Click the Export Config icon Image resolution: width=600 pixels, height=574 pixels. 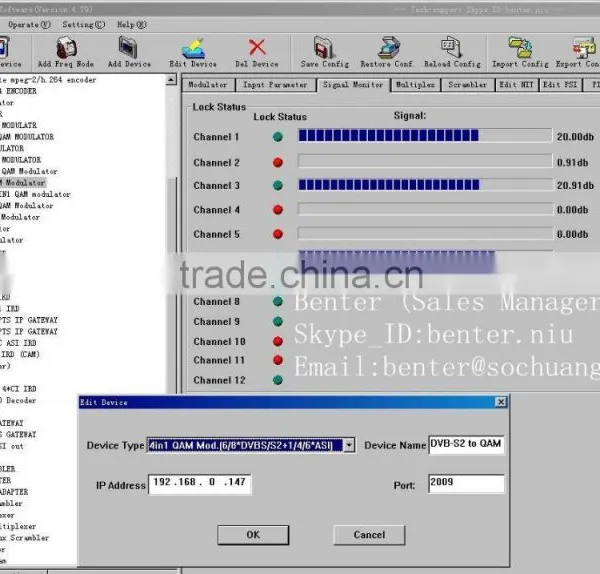point(584,48)
